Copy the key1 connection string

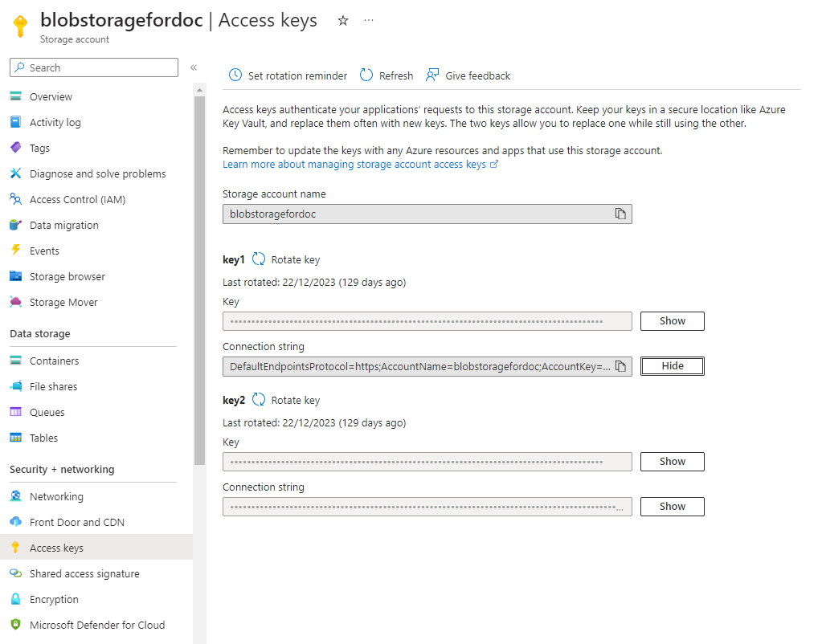(x=620, y=367)
